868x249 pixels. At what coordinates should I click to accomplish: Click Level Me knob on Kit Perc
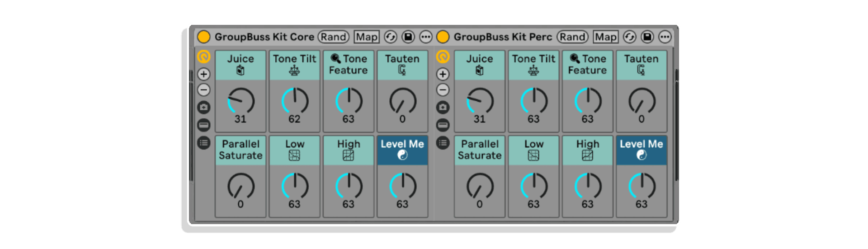642,186
